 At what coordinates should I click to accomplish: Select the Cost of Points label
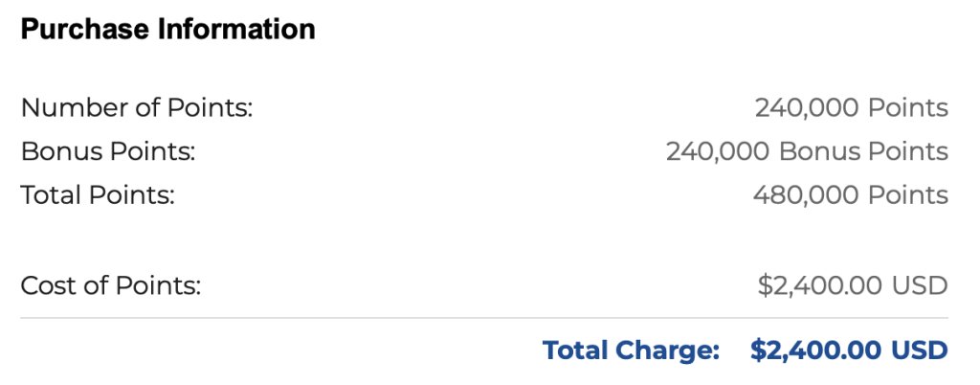point(111,285)
